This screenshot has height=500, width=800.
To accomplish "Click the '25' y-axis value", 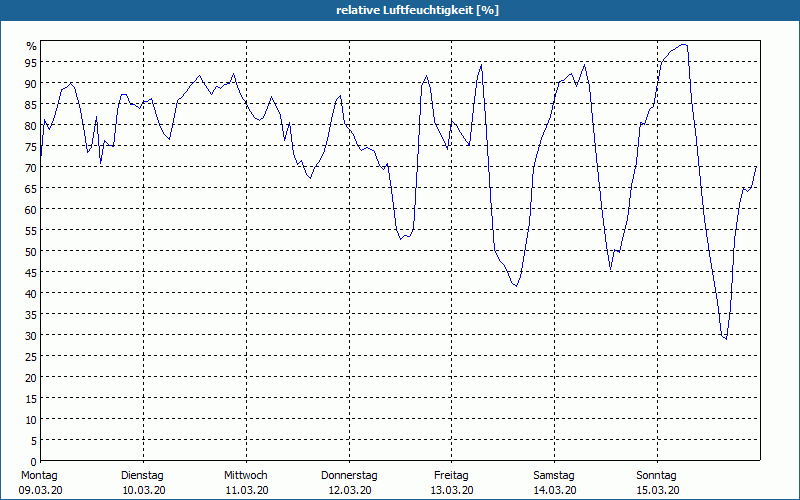I will 31,356.
